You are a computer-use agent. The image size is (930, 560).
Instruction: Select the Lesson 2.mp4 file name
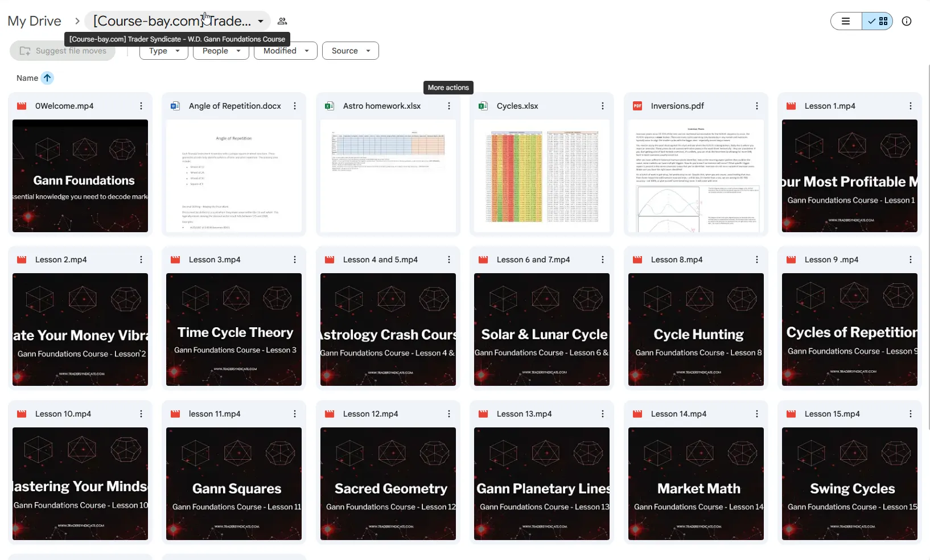click(61, 260)
